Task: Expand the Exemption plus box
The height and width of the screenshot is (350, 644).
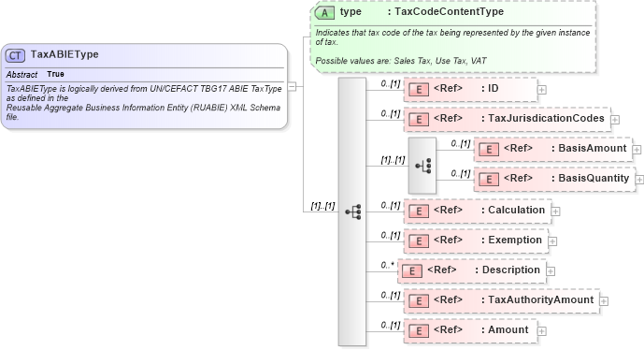Action: (552, 241)
